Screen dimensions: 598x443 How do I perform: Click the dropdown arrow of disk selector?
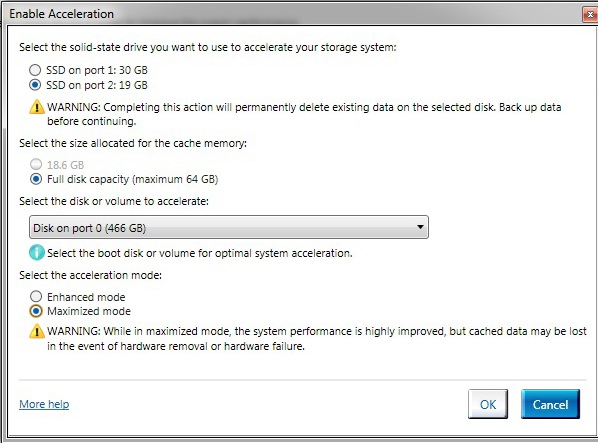(420, 227)
